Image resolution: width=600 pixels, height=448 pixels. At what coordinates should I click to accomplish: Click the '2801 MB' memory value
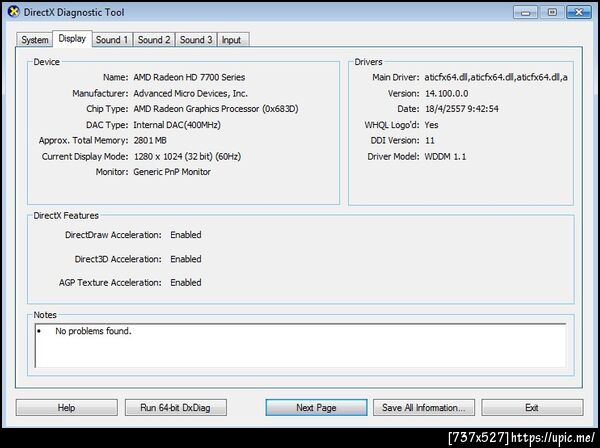[150, 140]
